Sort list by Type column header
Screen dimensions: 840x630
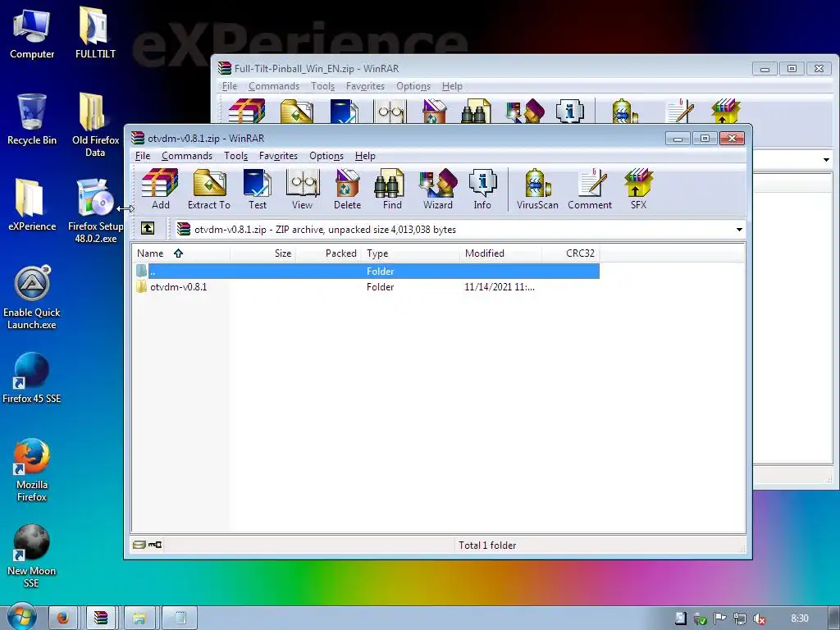pyautogui.click(x=410, y=253)
